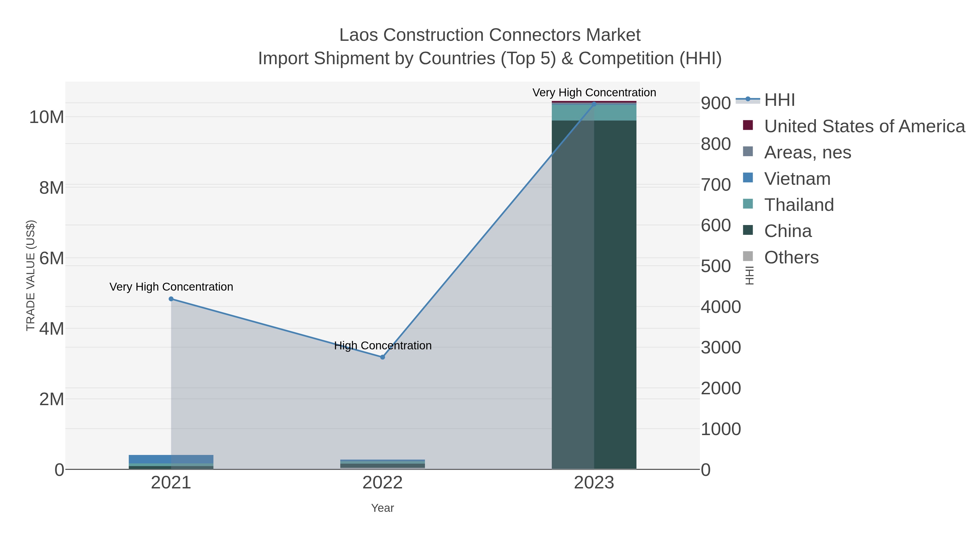Screen dimensions: 980x551
Task: Click the Others legend label
Action: [791, 257]
